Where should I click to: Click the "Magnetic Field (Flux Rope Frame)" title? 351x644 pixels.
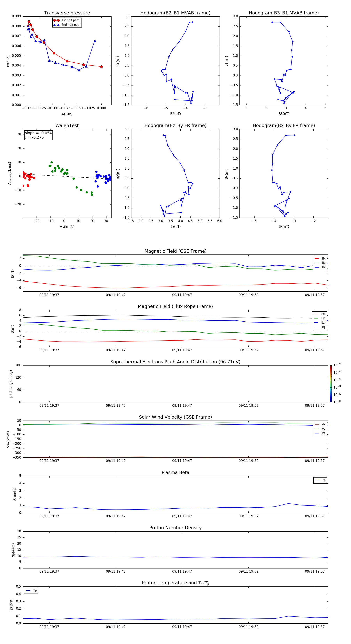(x=175, y=307)
